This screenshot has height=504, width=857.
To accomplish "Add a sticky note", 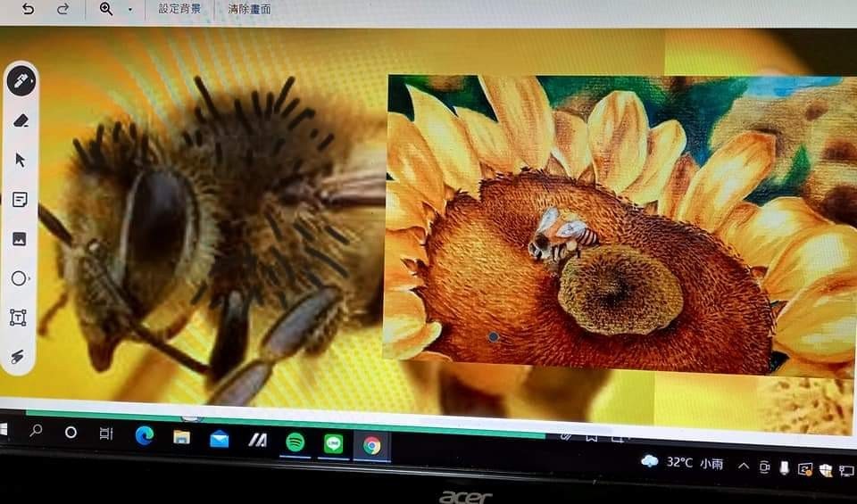I will click(x=20, y=199).
